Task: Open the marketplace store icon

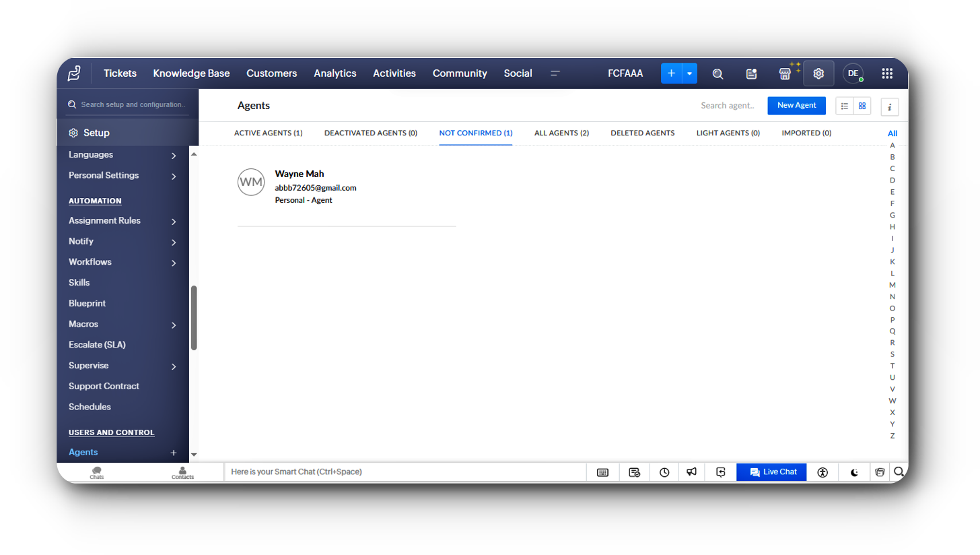Action: (785, 74)
